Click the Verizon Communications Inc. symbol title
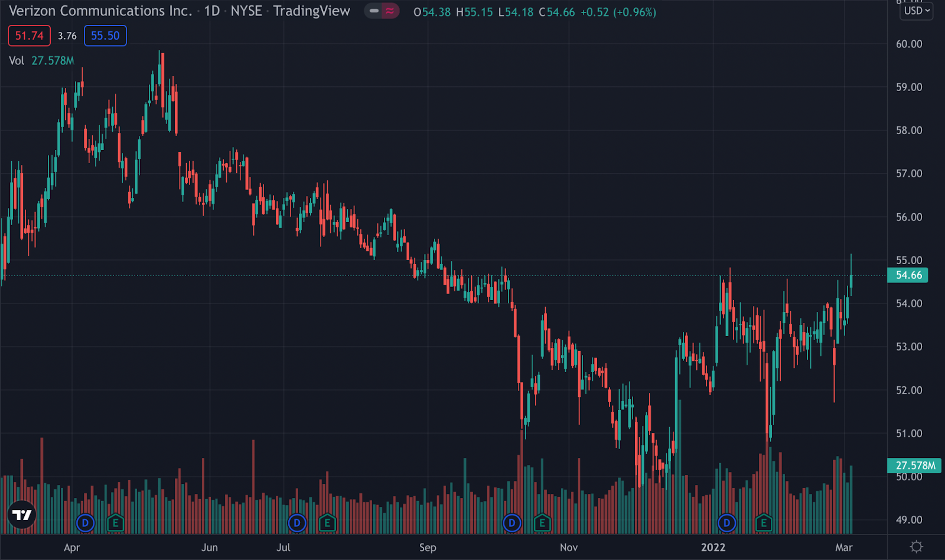Image resolution: width=945 pixels, height=560 pixels. click(100, 11)
